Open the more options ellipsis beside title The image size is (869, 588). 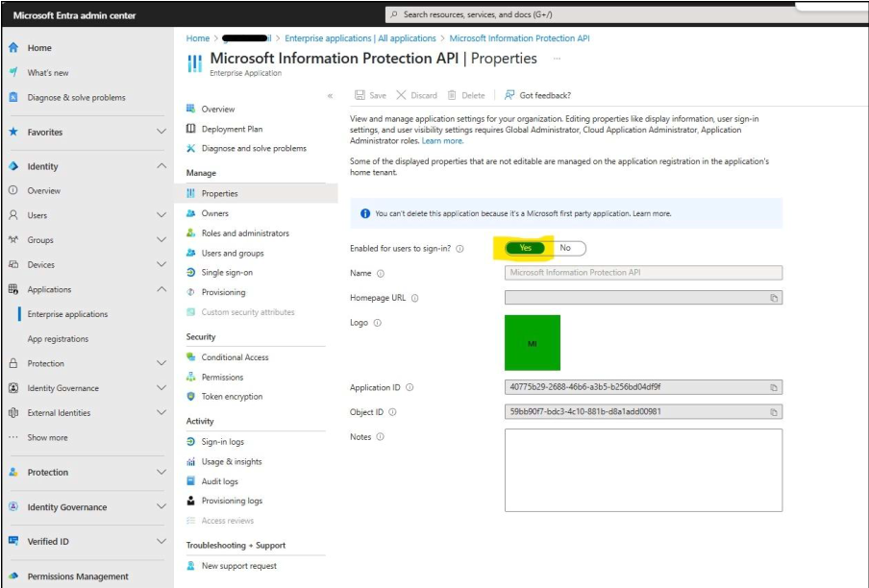point(557,59)
